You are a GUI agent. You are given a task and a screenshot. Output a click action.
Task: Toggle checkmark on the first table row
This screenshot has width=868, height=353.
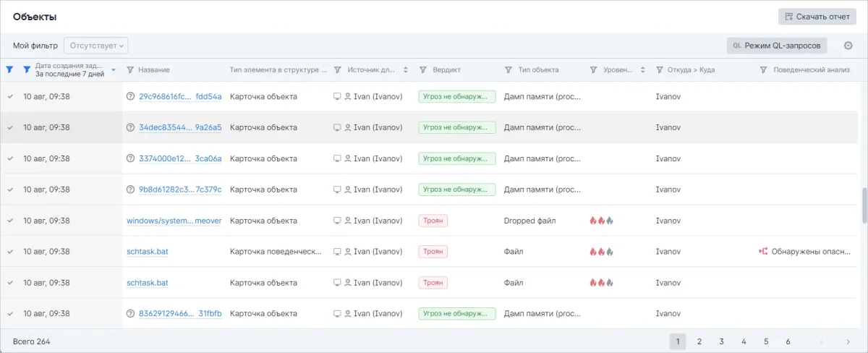point(10,96)
